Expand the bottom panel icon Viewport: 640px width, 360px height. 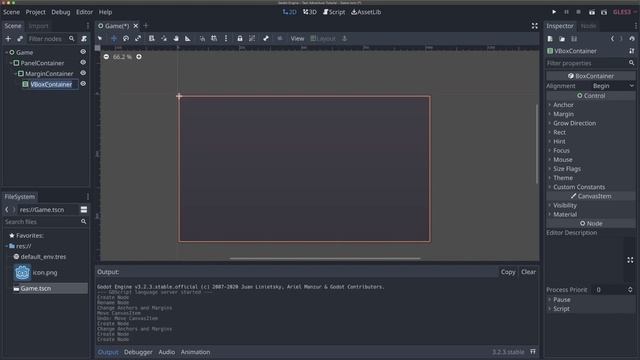tap(533, 351)
